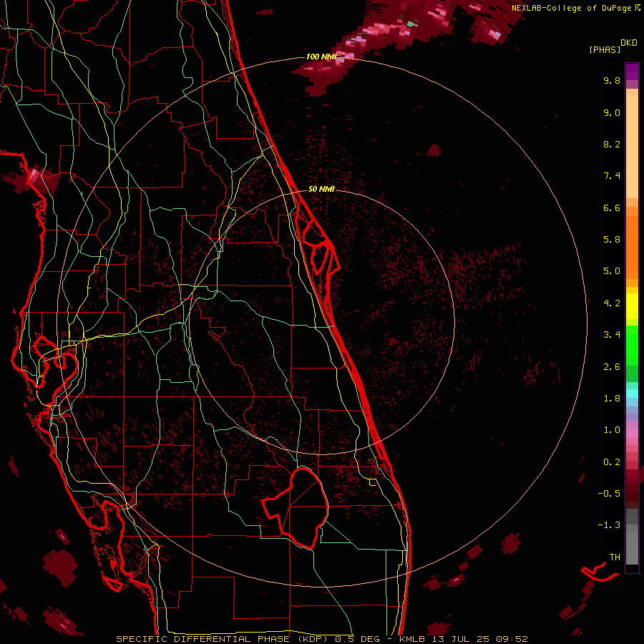Click the 4.2 scale value

pyautogui.click(x=612, y=303)
